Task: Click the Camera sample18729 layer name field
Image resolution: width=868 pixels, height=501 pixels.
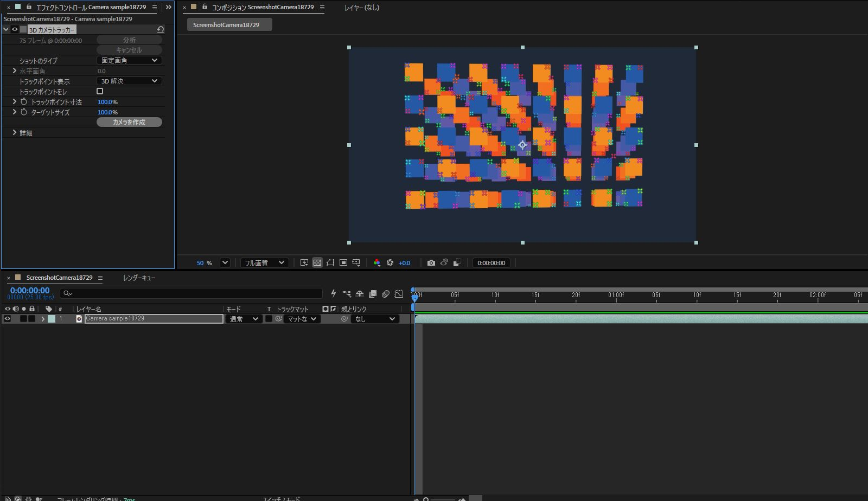Action: (154, 319)
